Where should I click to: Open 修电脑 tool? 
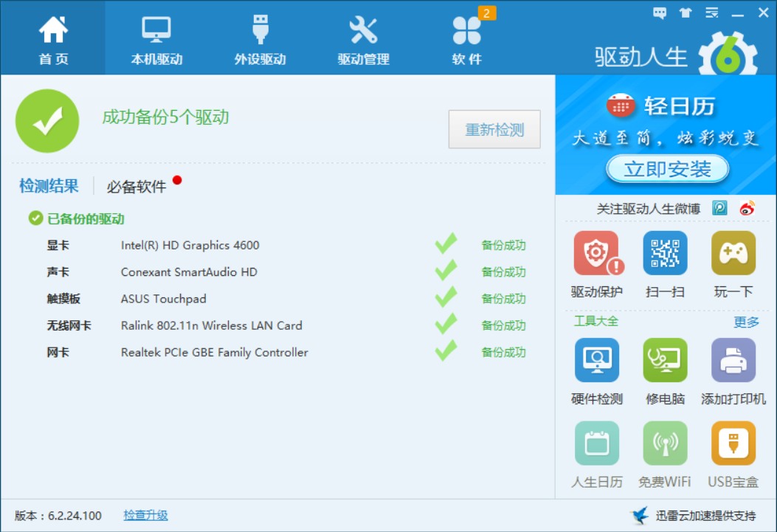click(x=665, y=372)
